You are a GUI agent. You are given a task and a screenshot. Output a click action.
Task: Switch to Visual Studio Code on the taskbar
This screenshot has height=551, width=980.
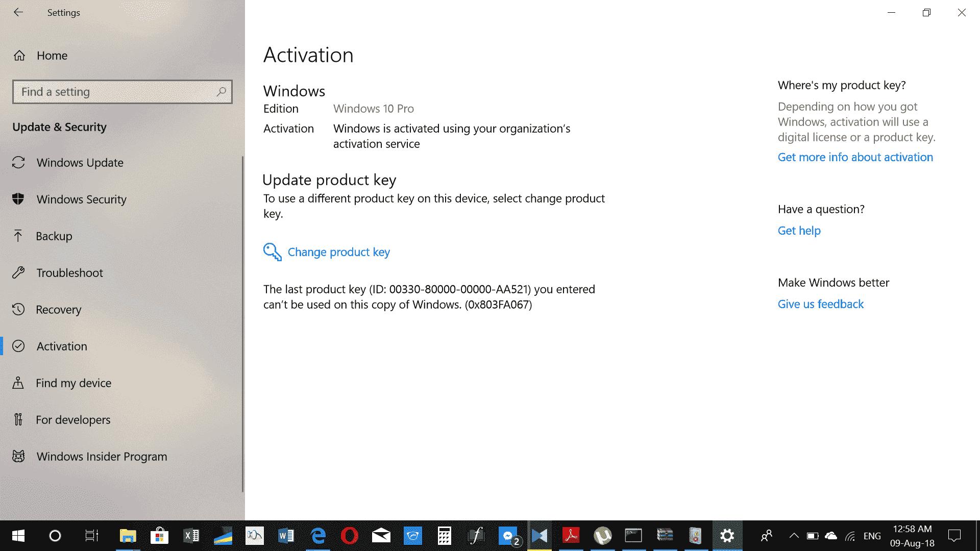pyautogui.click(x=540, y=536)
